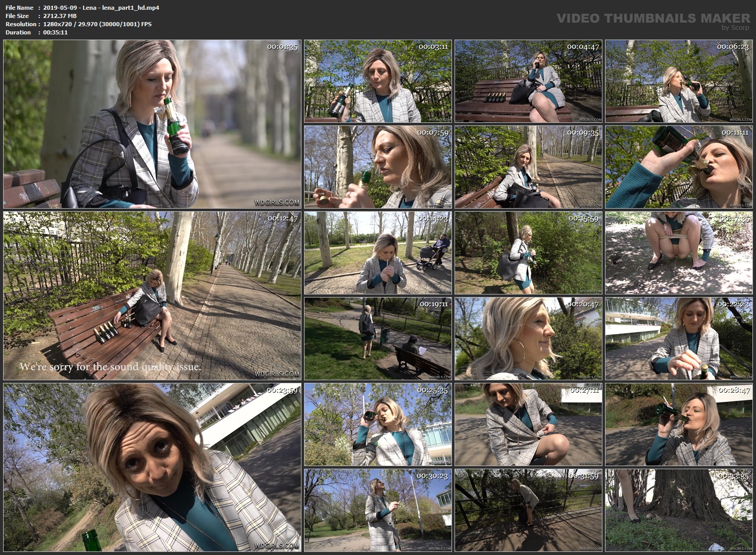Click the thumbnail timestamped 00:11:11
The width and height of the screenshot is (756, 555).
pyautogui.click(x=678, y=167)
